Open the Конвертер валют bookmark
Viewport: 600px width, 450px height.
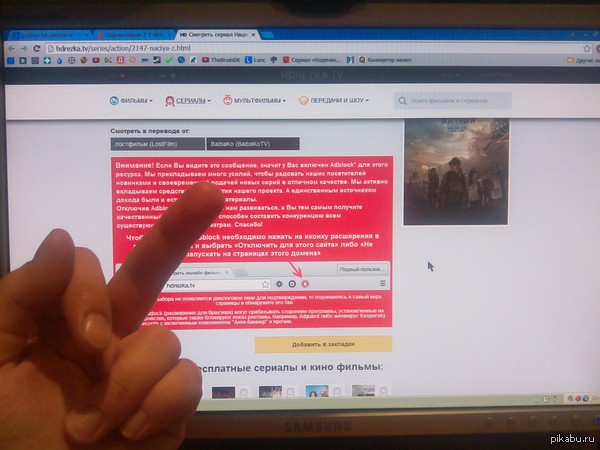381,61
